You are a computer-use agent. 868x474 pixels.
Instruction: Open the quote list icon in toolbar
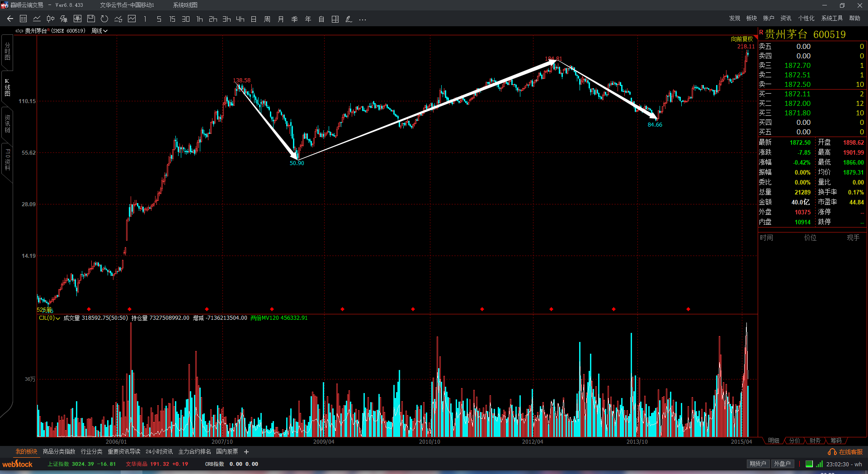click(24, 19)
